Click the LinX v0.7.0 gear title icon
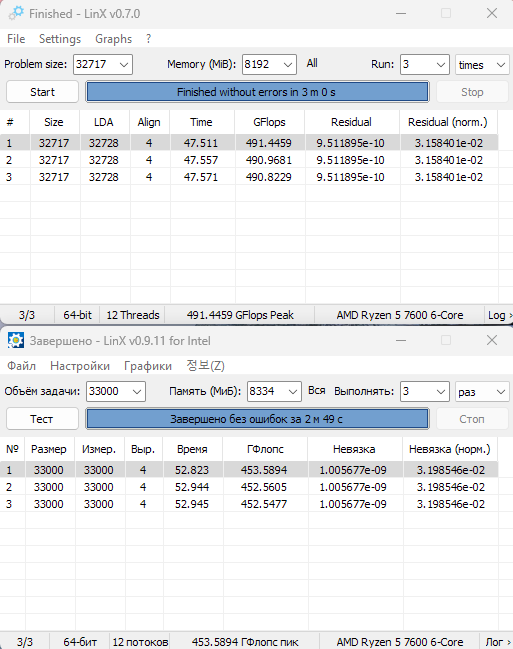 [16, 13]
